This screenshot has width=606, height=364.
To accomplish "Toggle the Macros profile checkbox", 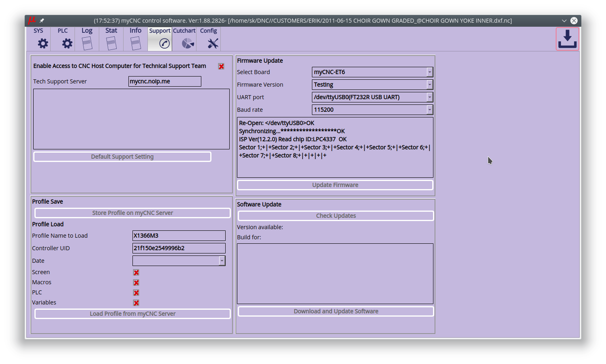I will pyautogui.click(x=136, y=283).
